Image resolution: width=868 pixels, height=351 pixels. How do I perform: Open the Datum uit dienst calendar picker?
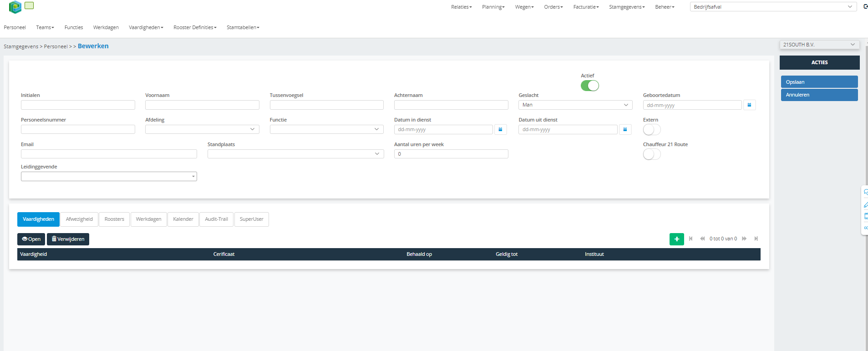click(x=625, y=130)
